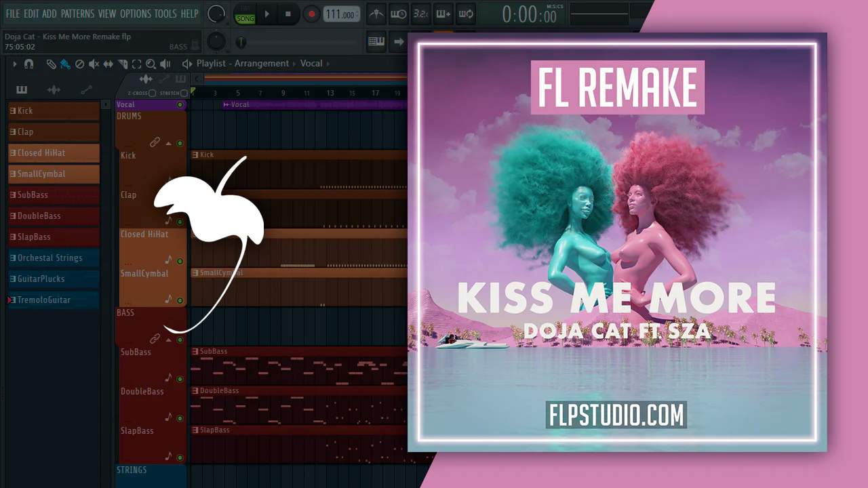
Task: Toggle the 3-2-1 countdown before recording
Action: [x=421, y=14]
